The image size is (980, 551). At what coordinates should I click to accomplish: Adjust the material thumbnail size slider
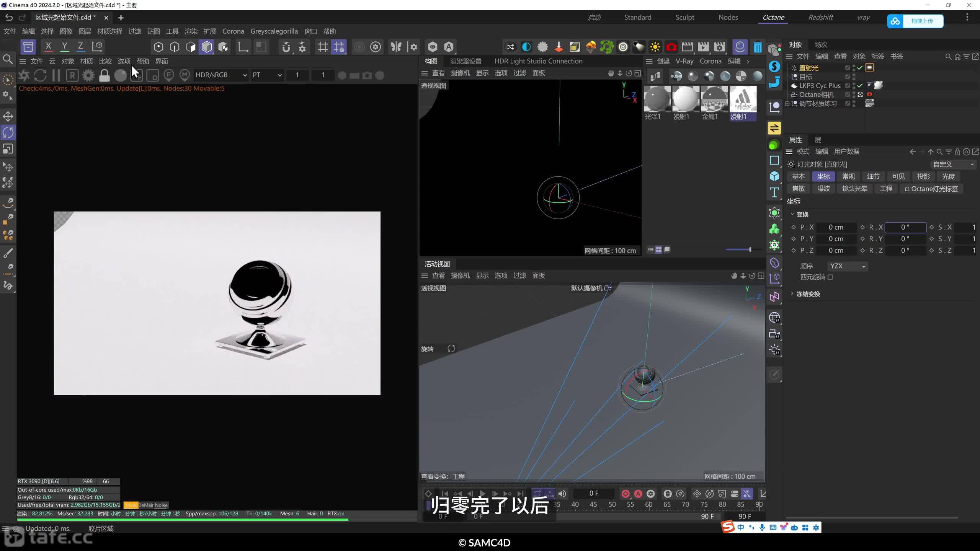pyautogui.click(x=750, y=249)
